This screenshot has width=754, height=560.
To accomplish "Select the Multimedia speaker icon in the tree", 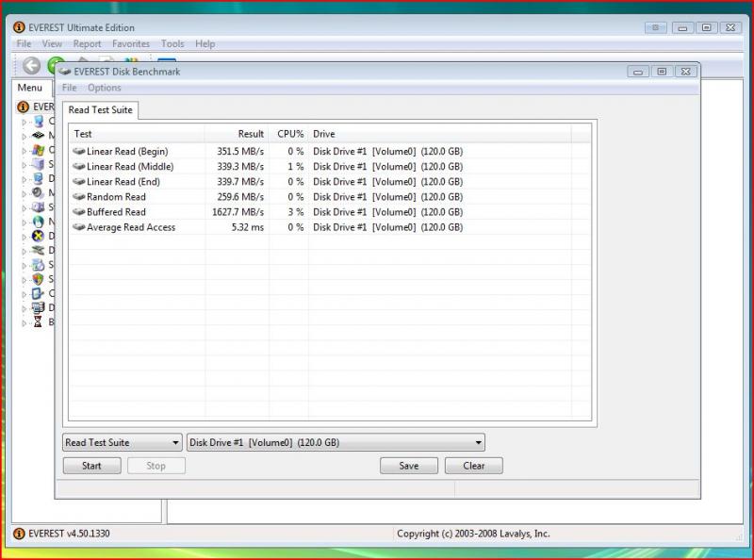I will (39, 193).
